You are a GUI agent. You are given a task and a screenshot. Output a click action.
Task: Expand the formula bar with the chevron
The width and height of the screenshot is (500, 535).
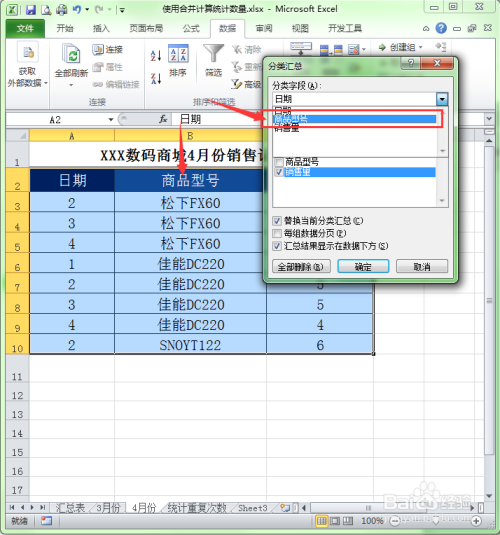(x=489, y=119)
